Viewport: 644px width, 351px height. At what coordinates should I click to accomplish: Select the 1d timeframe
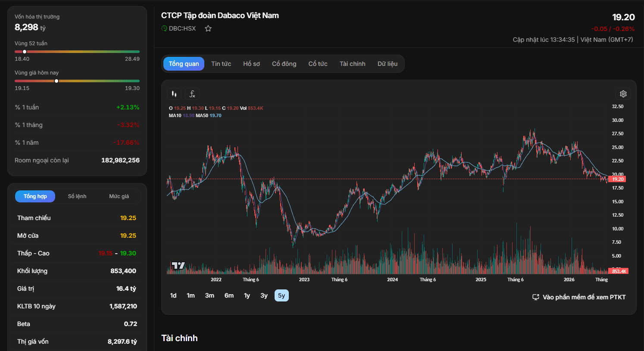point(173,295)
